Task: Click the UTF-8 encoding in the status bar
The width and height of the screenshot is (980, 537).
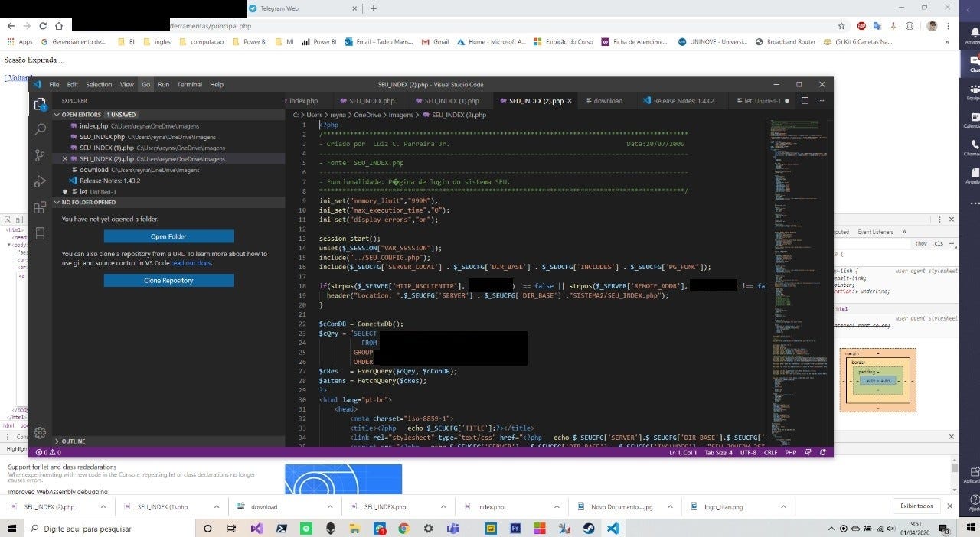Action: click(747, 452)
